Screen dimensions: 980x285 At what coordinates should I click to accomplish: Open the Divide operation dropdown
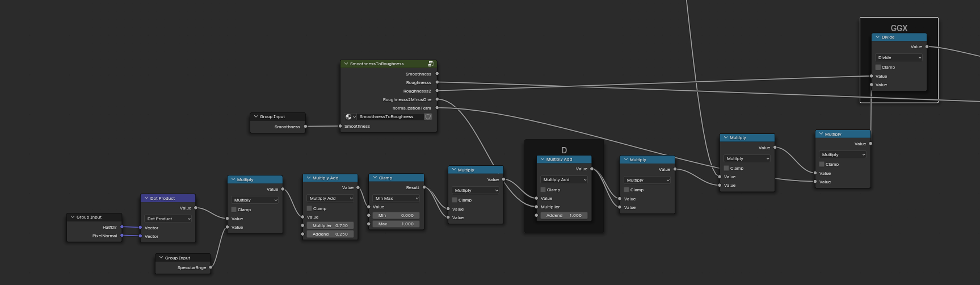(899, 58)
